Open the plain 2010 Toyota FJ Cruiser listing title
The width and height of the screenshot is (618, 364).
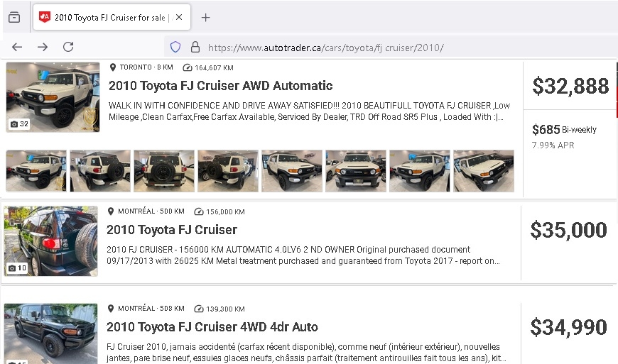(x=172, y=229)
